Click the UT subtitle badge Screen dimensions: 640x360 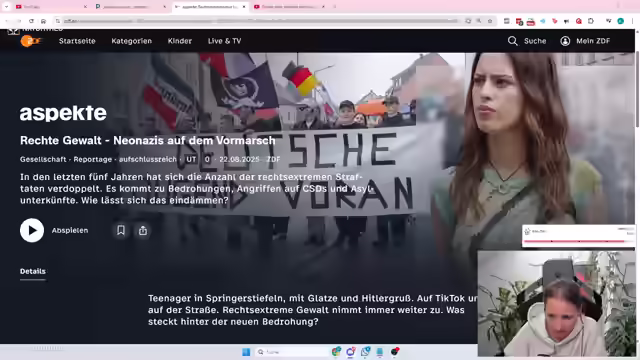click(191, 159)
